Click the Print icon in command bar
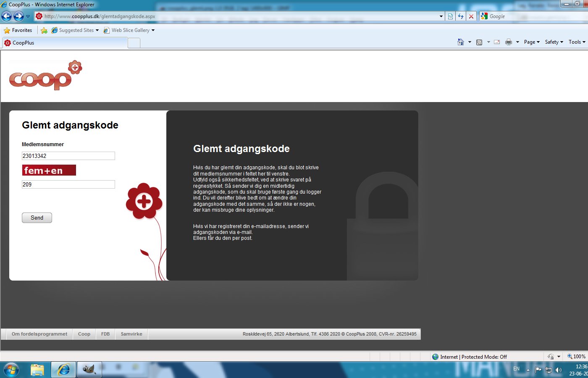Viewport: 588px width, 378px height. click(509, 42)
